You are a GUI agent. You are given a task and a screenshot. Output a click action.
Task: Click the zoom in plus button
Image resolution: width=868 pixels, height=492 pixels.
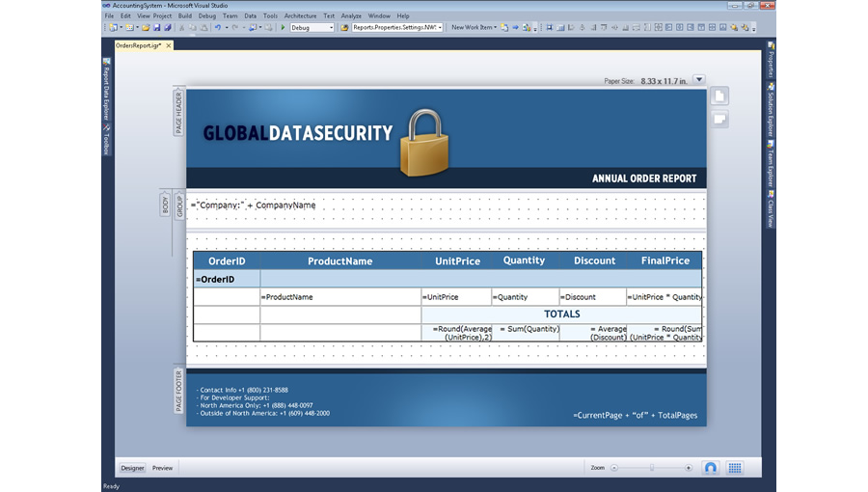688,468
